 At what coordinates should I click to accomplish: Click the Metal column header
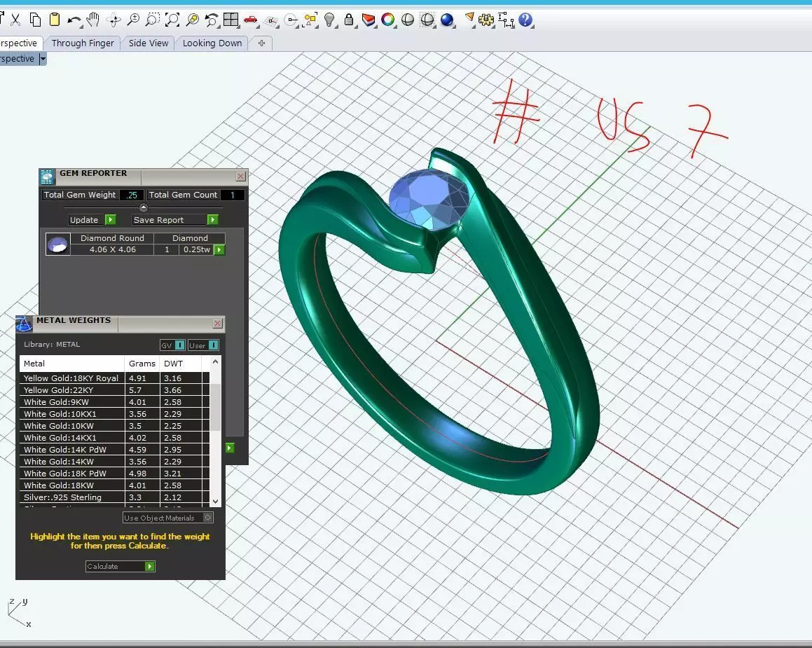[x=72, y=363]
